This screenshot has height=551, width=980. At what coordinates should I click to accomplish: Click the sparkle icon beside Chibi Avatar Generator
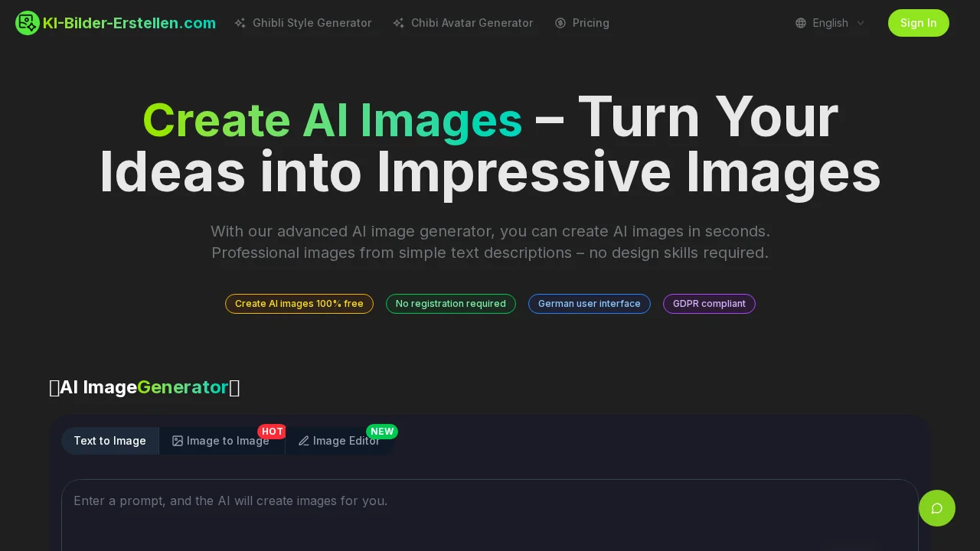tap(399, 23)
